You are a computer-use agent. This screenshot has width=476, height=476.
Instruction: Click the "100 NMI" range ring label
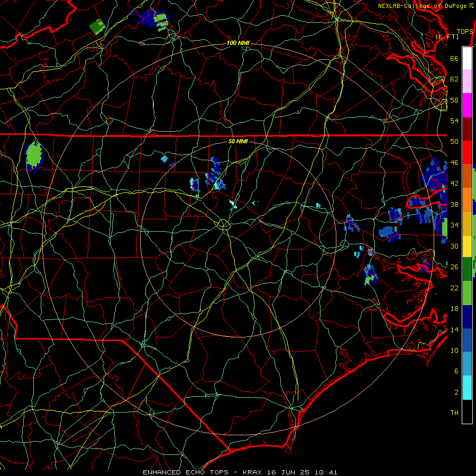click(238, 43)
